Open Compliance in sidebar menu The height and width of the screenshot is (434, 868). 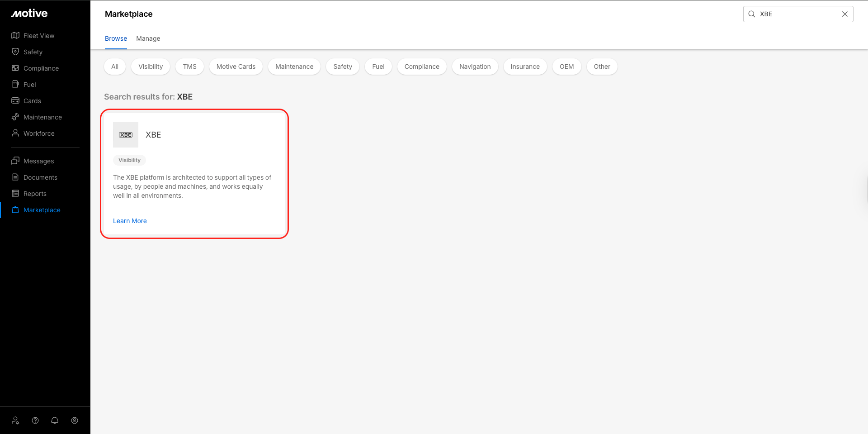pyautogui.click(x=41, y=68)
